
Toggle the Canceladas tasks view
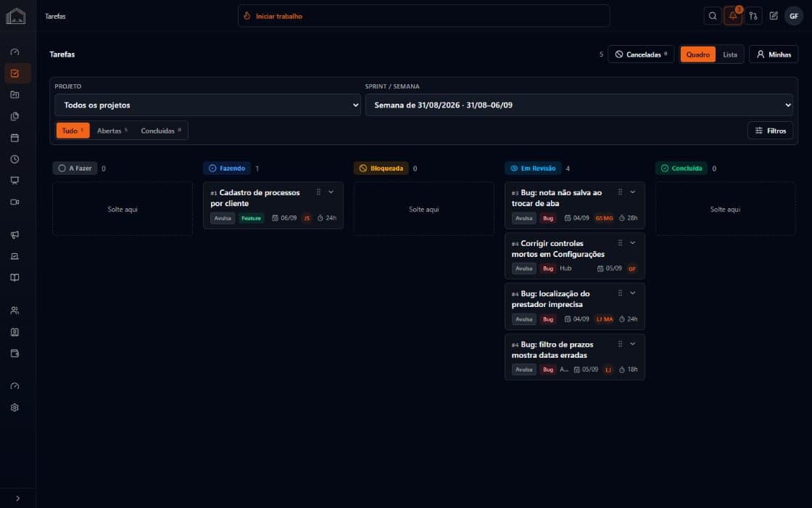641,54
